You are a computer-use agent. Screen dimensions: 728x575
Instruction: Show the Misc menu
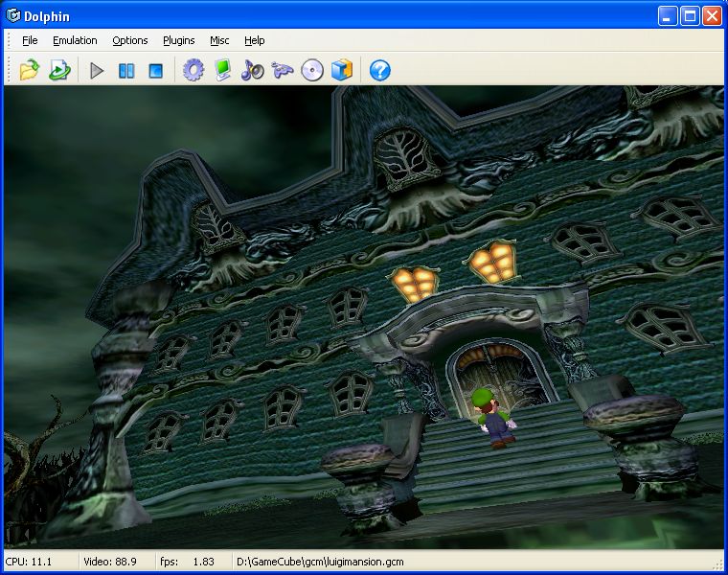(x=219, y=40)
